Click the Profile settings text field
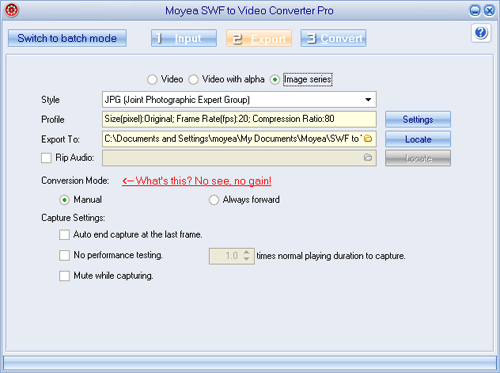This screenshot has width=500, height=373. coord(239,119)
